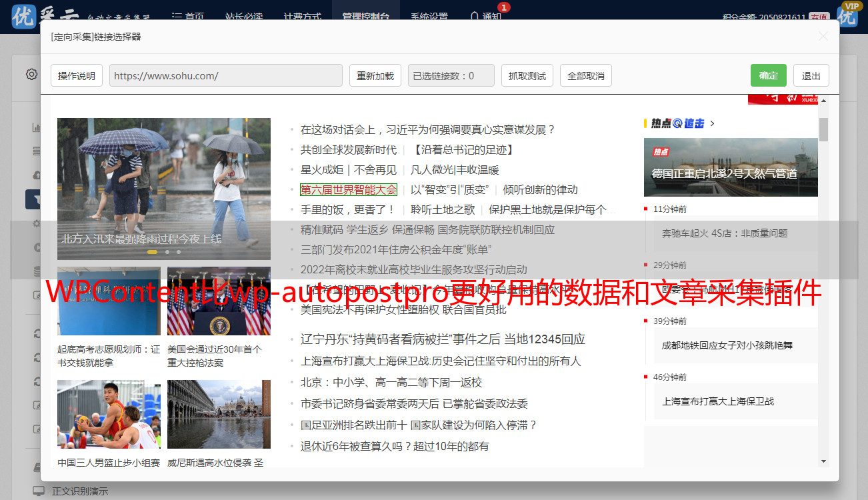Select the 成都地铁回应女子对小孩跳艳舞 news item
The width and height of the screenshot is (868, 500).
tap(727, 345)
